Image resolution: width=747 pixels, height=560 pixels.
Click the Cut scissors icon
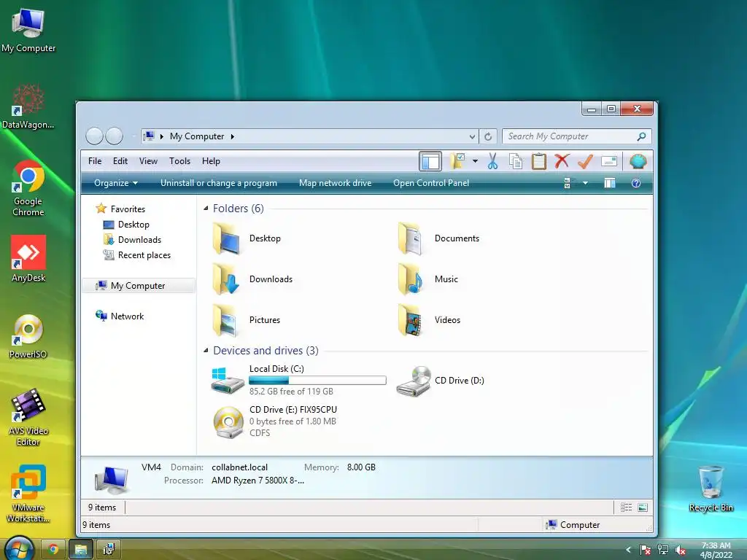492,161
